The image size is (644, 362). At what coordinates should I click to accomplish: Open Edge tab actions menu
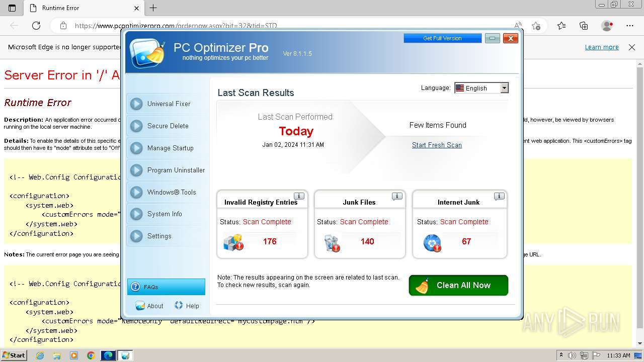pos(12,8)
